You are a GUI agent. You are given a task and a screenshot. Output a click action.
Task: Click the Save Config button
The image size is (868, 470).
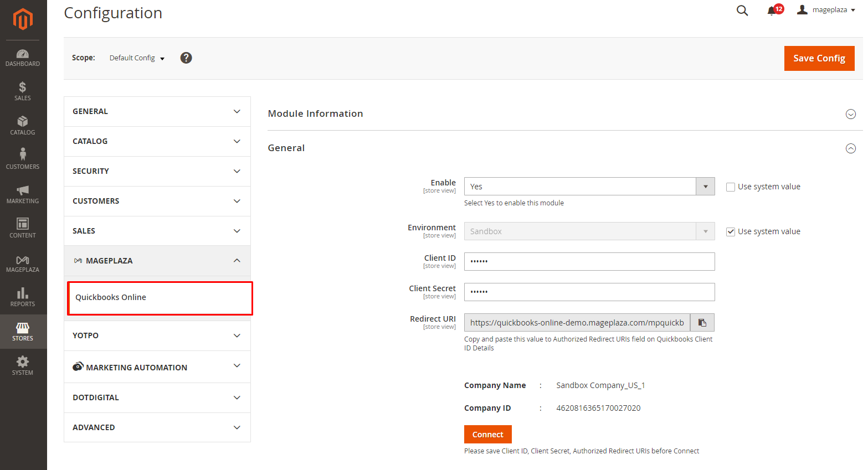click(819, 58)
